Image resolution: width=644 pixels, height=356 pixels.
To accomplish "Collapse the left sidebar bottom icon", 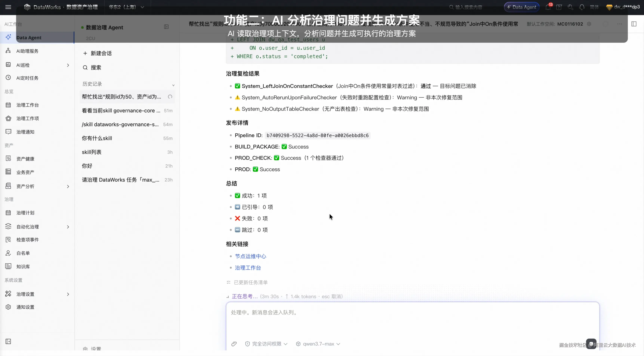I will tap(8, 341).
